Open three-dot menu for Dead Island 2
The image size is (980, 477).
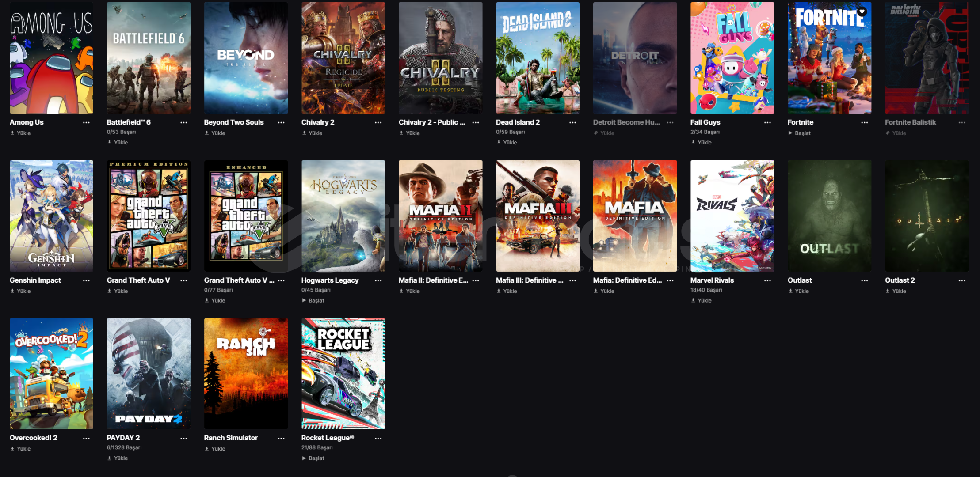coord(572,122)
